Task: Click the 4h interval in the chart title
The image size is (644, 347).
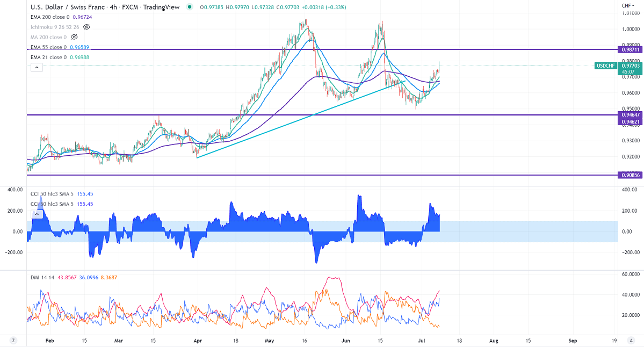Action: pyautogui.click(x=113, y=7)
